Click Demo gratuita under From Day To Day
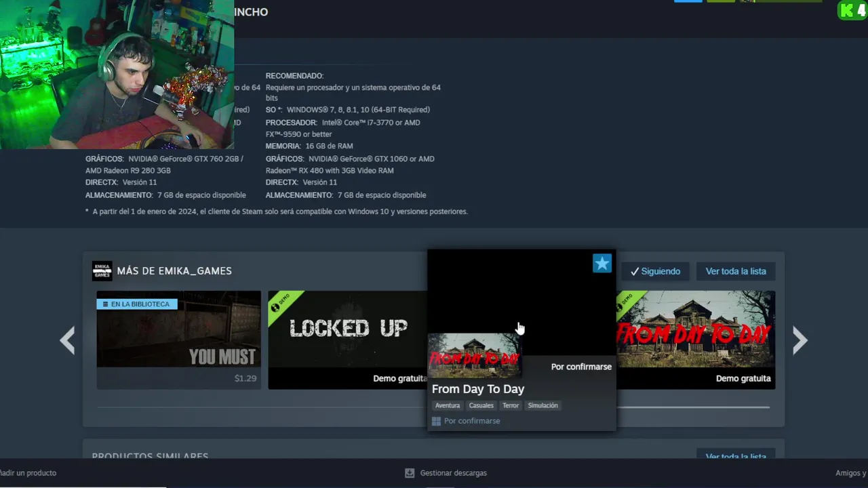This screenshot has width=868, height=488. [x=743, y=378]
